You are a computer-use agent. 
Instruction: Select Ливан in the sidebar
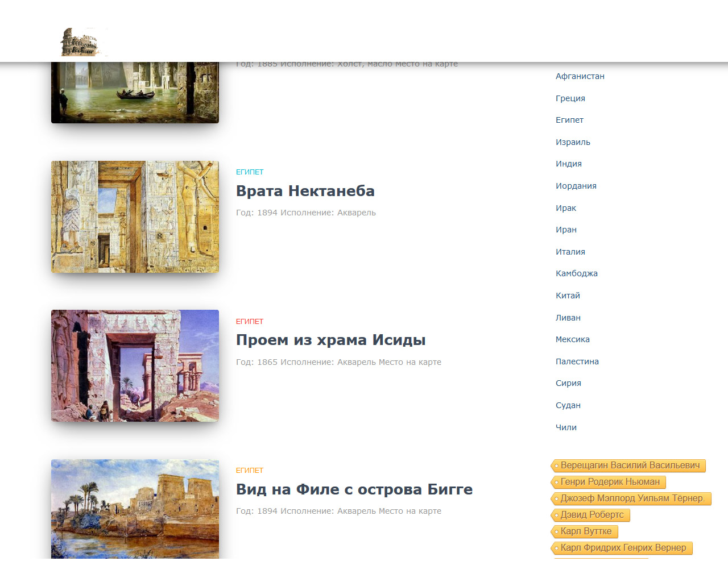pyautogui.click(x=568, y=318)
